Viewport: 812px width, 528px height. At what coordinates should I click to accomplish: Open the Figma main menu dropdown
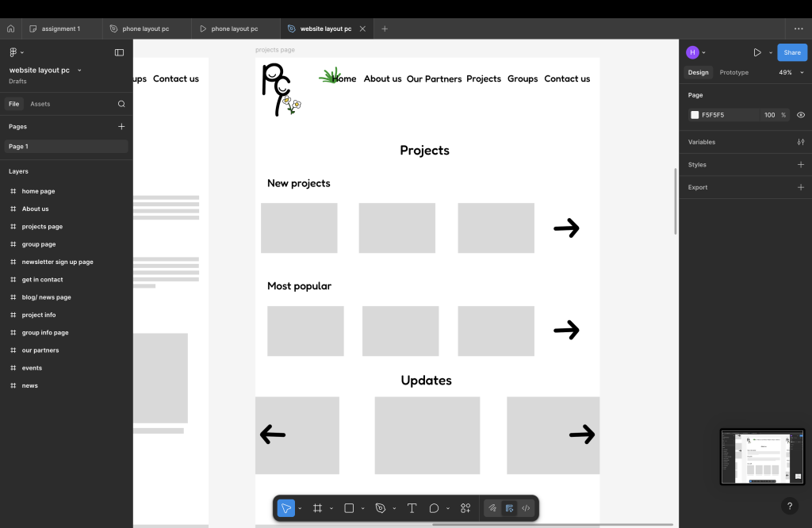[16, 52]
